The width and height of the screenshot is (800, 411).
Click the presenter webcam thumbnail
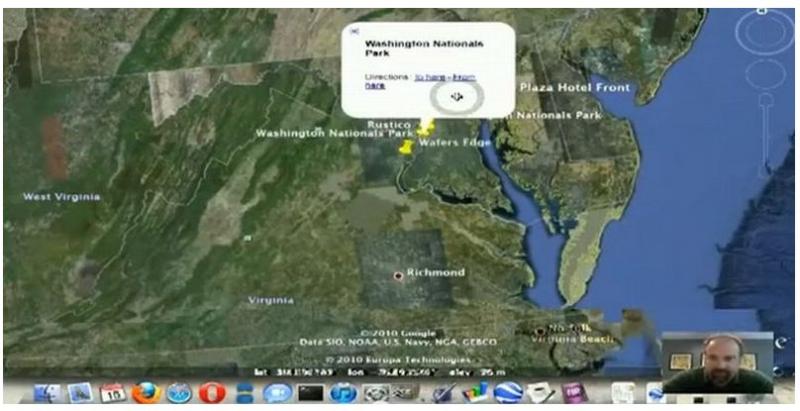pos(717,363)
